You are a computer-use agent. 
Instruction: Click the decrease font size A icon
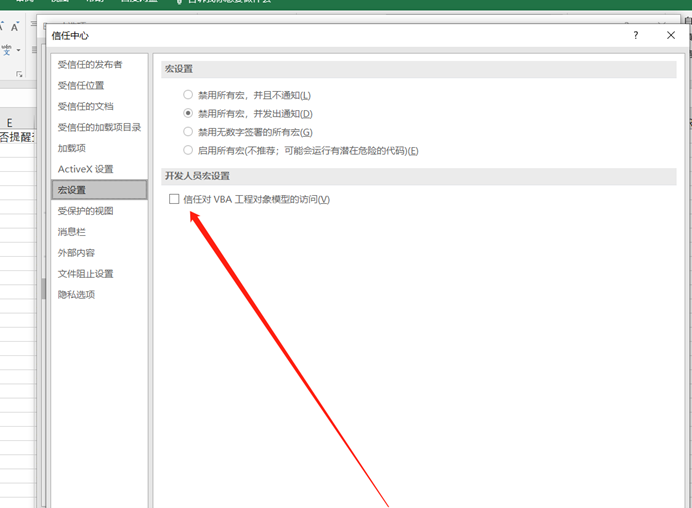click(x=15, y=27)
